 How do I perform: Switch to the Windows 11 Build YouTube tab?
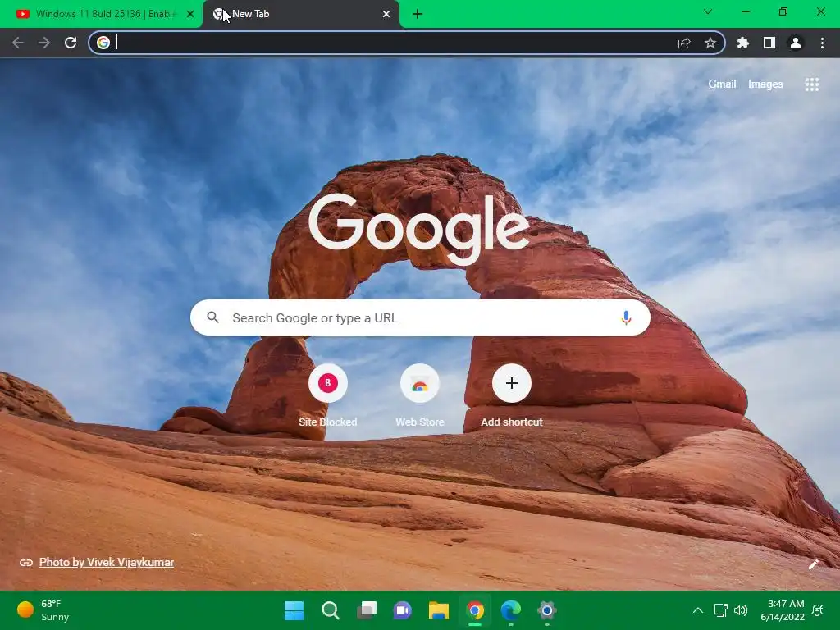101,14
